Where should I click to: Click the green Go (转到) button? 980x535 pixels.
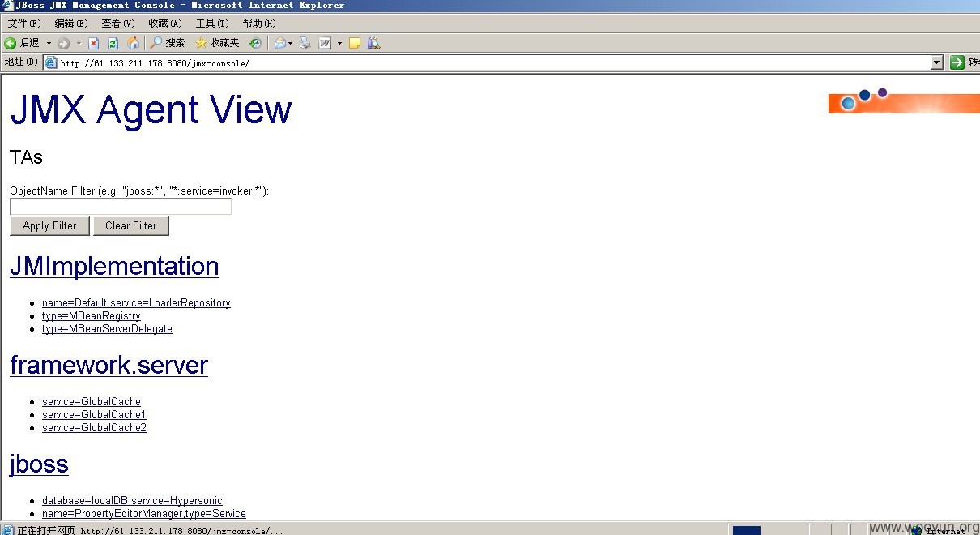coord(964,62)
